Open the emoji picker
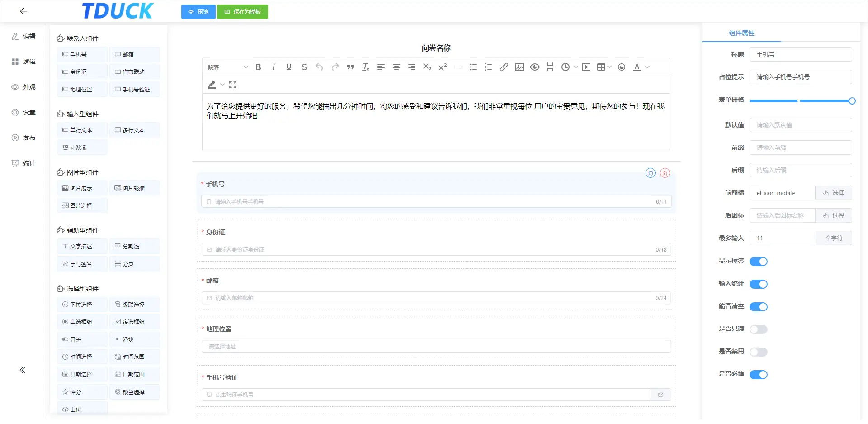 pyautogui.click(x=622, y=67)
